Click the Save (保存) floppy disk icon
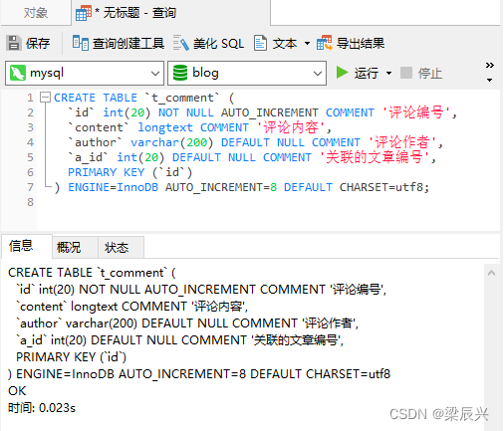The width and height of the screenshot is (504, 431). pyautogui.click(x=14, y=43)
